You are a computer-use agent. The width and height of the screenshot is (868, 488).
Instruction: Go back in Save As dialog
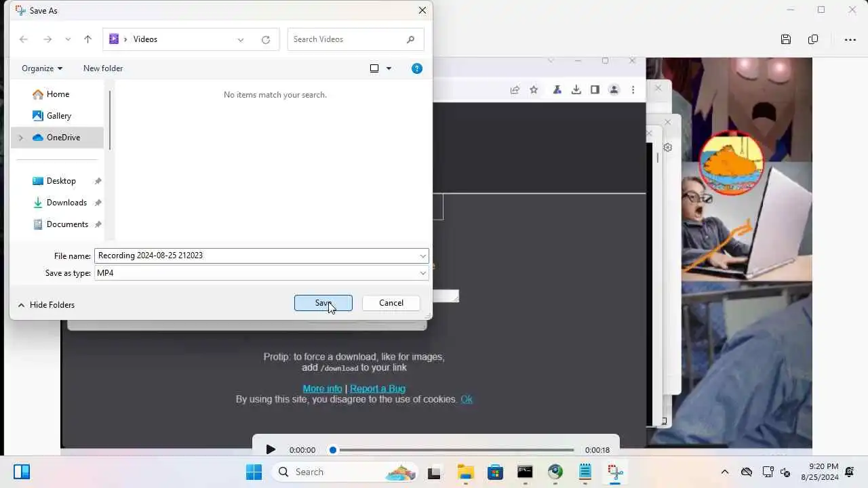tap(24, 39)
